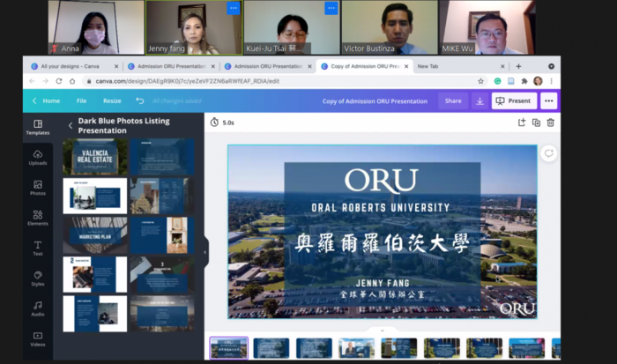This screenshot has height=364, width=617.
Task: Click the 5.0s page timing control
Action: point(222,123)
